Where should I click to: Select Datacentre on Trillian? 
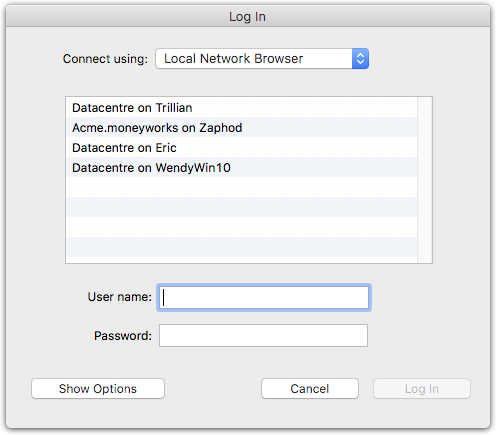pos(241,108)
